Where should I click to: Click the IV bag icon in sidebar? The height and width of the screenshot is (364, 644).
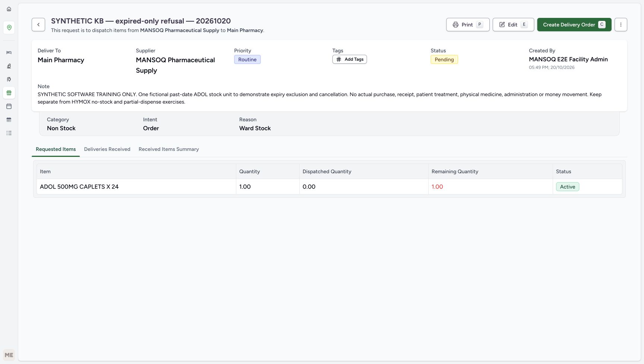click(9, 79)
